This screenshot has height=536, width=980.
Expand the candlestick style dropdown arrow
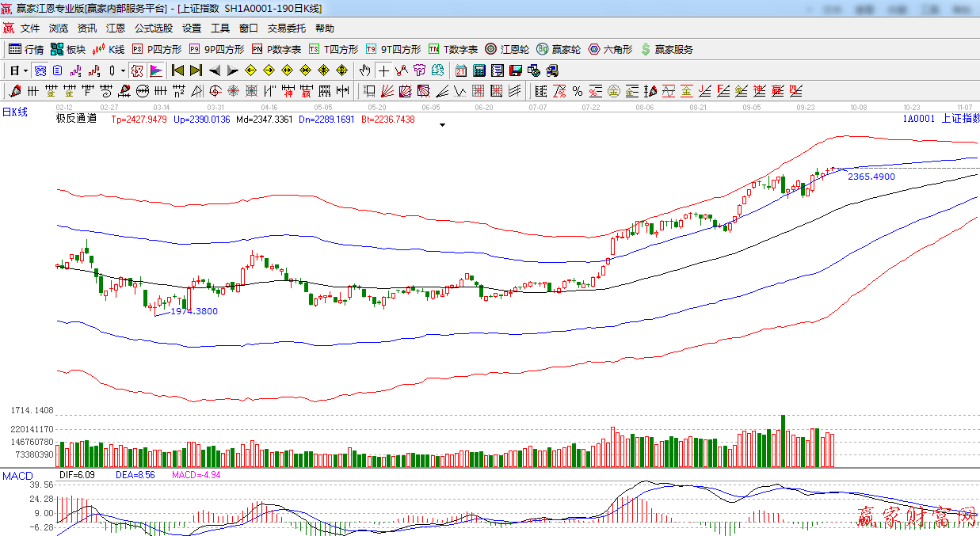click(123, 70)
